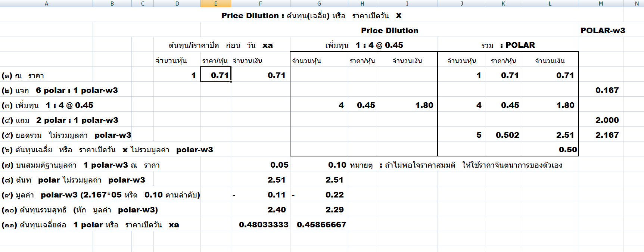
Task: Click the '(๑) ณ ราคา' row label
Action: [x=23, y=76]
